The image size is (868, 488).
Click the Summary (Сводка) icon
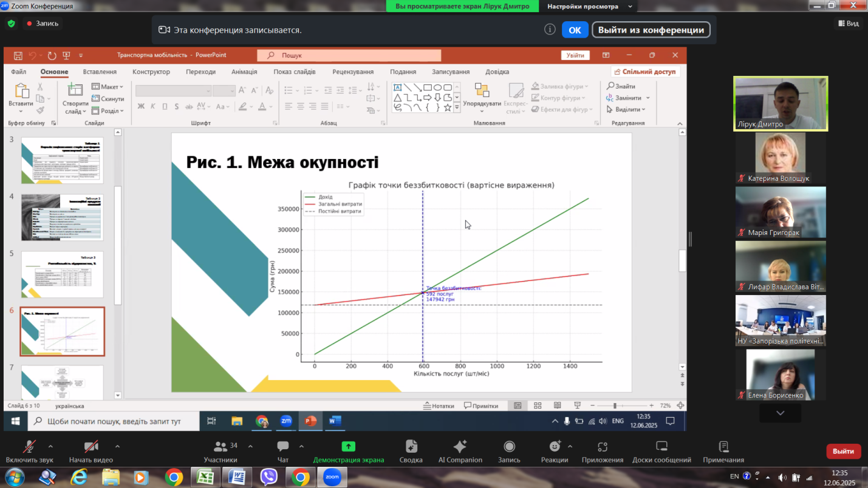(411, 447)
